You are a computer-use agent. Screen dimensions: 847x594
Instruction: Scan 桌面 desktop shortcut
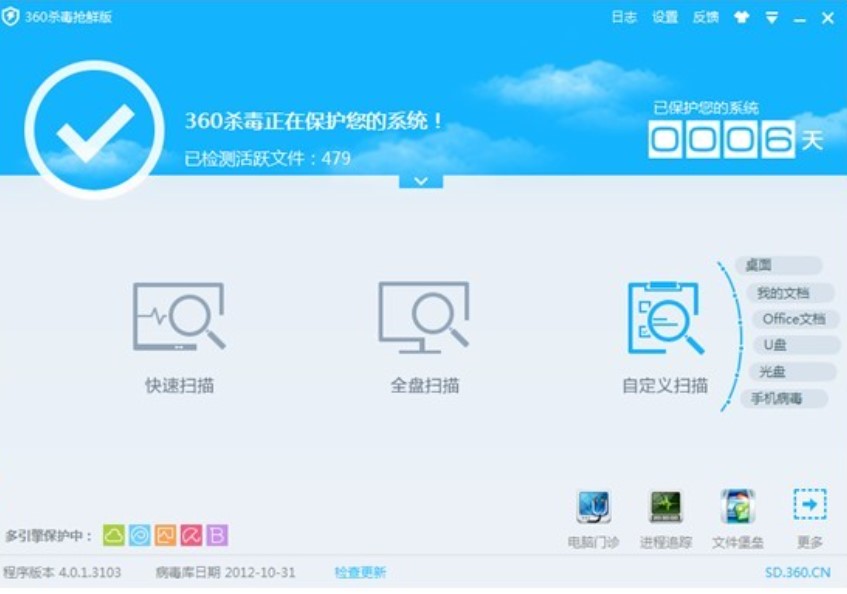click(x=778, y=265)
